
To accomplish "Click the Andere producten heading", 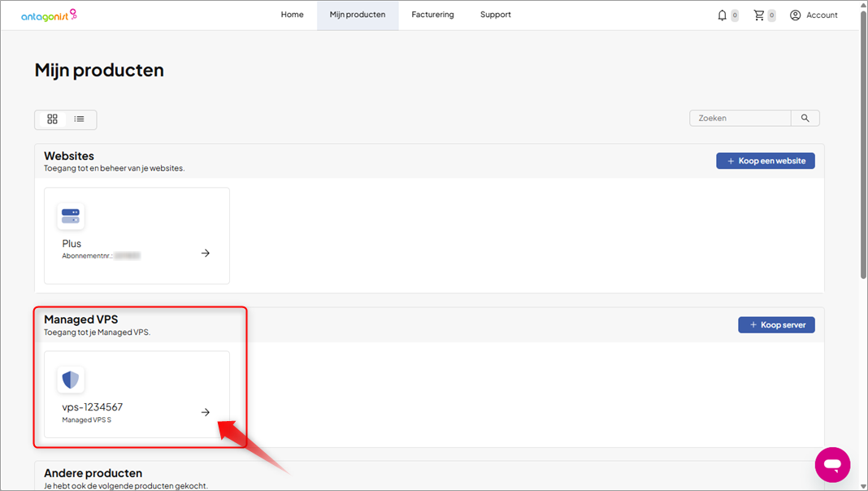I will point(93,473).
